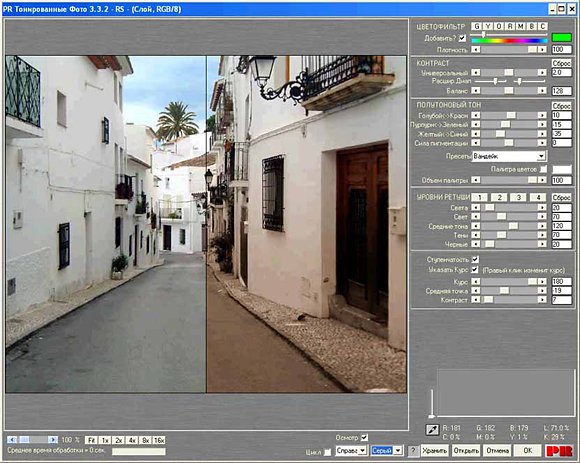Increase Курс with right arrow
Viewport: 580px width, 463px height.
coord(542,281)
